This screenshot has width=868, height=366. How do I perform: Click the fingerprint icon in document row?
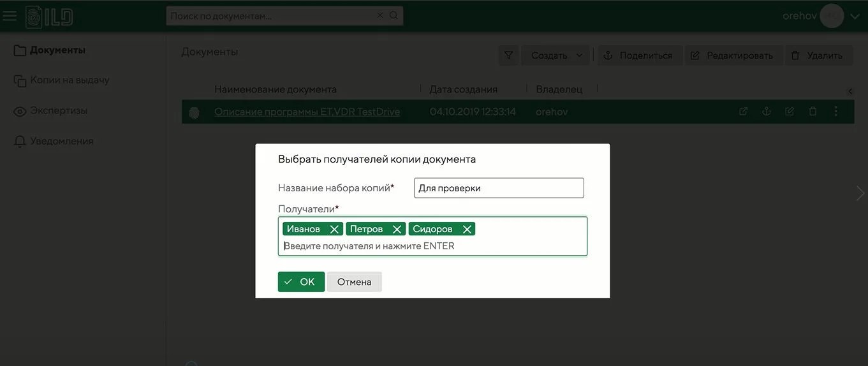click(x=195, y=112)
